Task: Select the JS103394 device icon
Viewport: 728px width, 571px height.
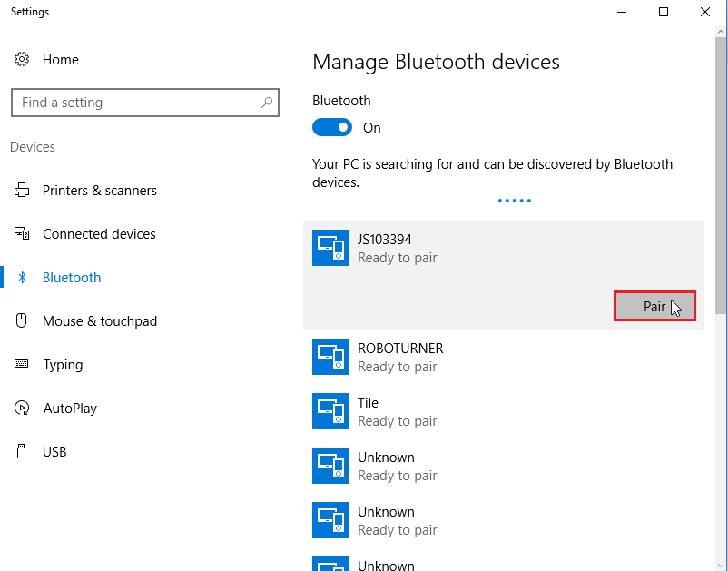Action: (x=330, y=248)
